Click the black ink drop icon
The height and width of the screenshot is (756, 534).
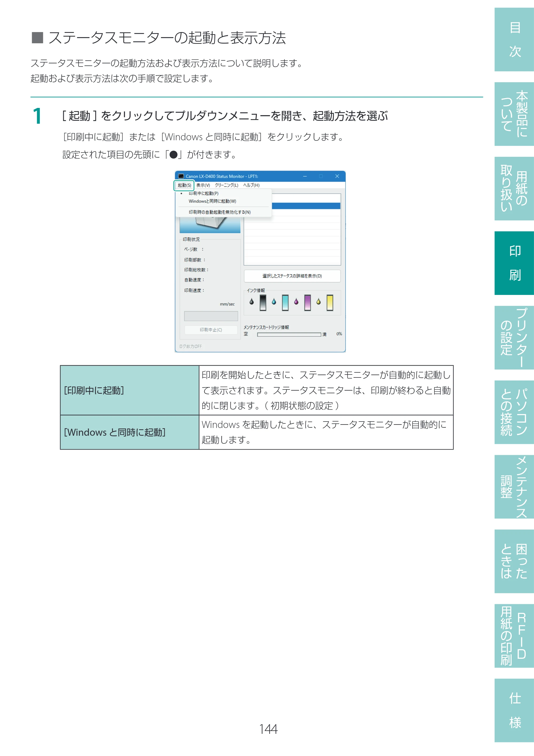point(252,302)
